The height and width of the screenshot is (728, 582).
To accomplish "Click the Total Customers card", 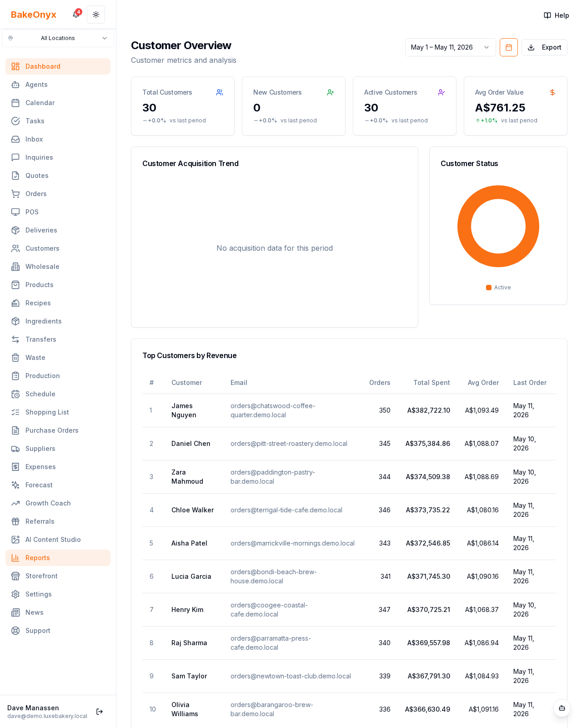I will pyautogui.click(x=183, y=106).
